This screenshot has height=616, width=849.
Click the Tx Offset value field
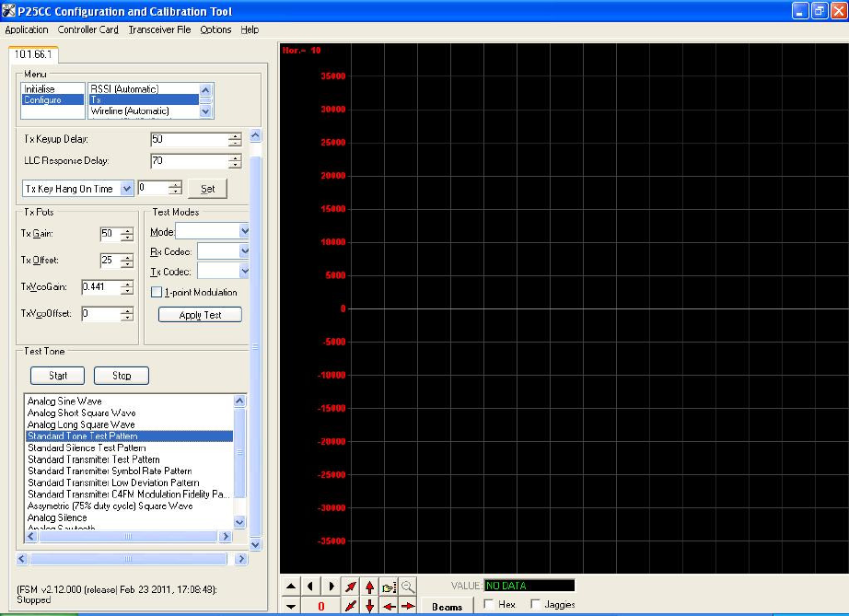tap(110, 260)
